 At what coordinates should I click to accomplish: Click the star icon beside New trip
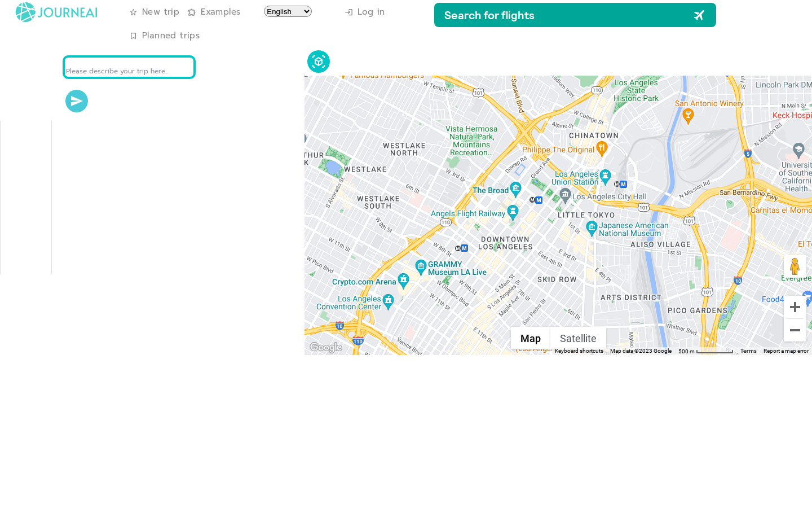pyautogui.click(x=133, y=12)
